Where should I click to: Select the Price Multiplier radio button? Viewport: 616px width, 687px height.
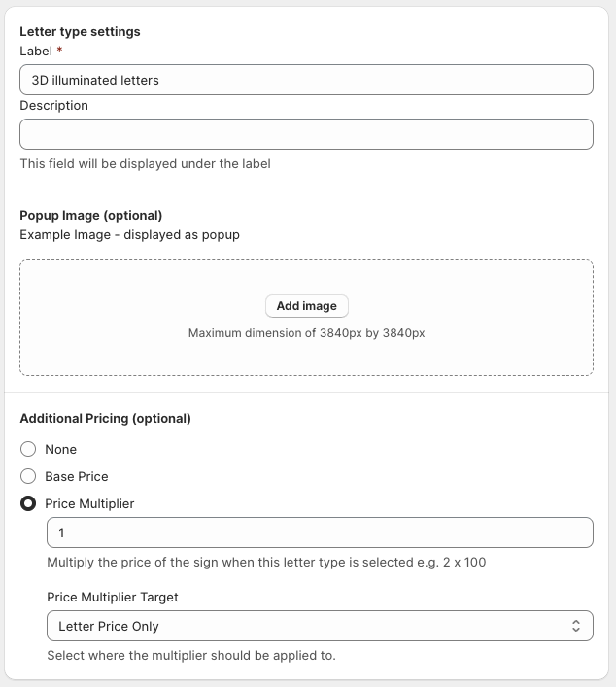[x=28, y=503]
